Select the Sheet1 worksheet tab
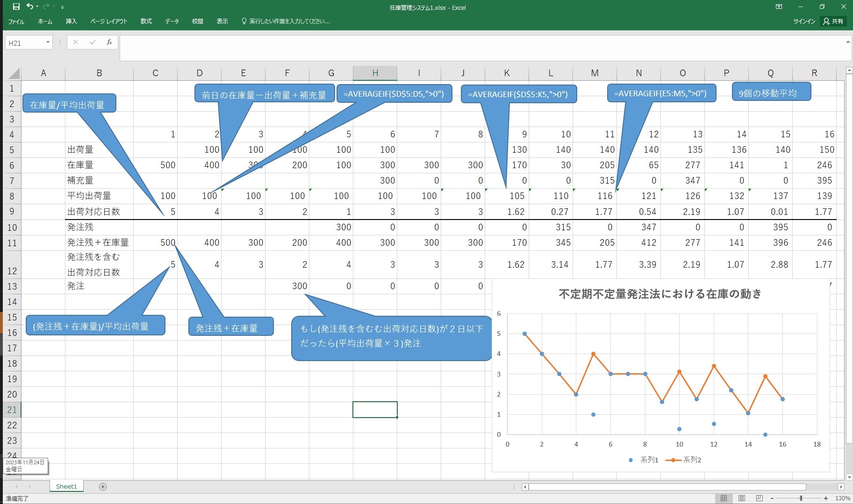This screenshot has width=853, height=504. click(66, 487)
